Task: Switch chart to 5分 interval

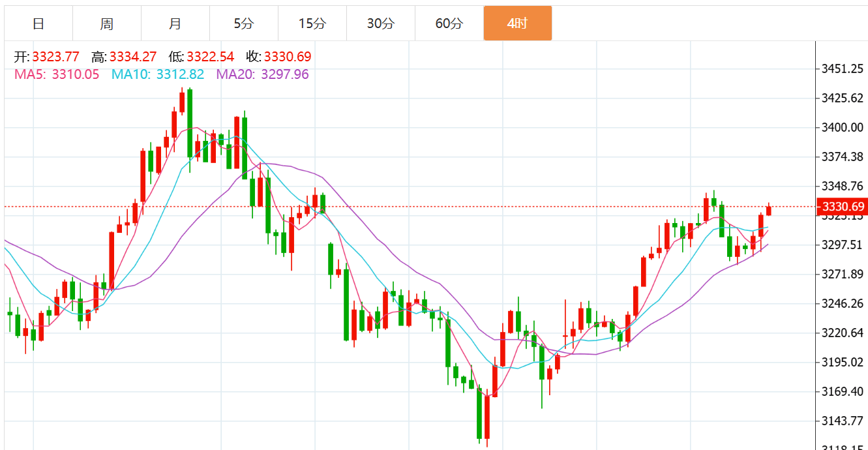Action: (243, 24)
